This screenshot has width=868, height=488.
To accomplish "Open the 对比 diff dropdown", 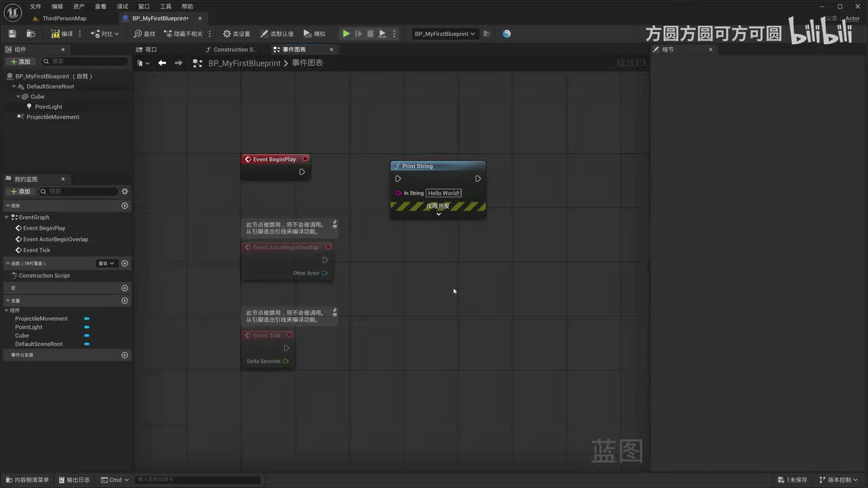I will pos(105,33).
